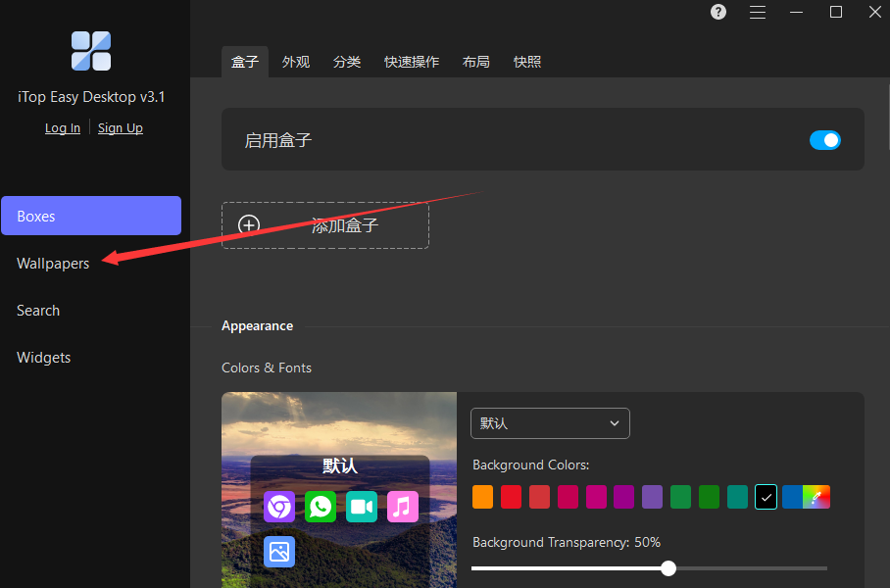
Task: Click the Background Colors label
Action: coord(530,465)
